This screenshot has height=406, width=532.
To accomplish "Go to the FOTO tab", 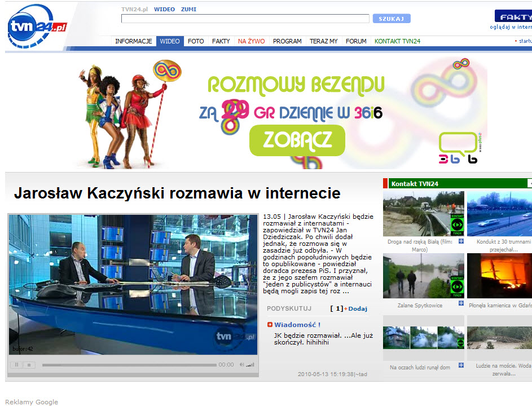I will [x=196, y=41].
